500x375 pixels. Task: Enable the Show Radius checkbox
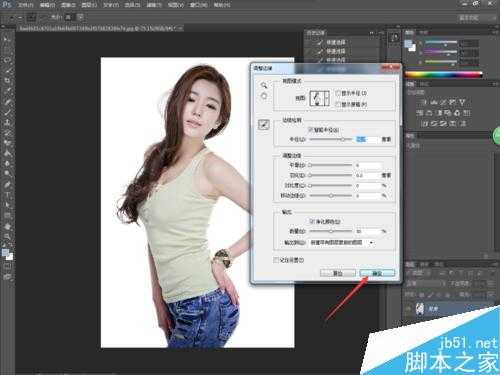point(338,93)
